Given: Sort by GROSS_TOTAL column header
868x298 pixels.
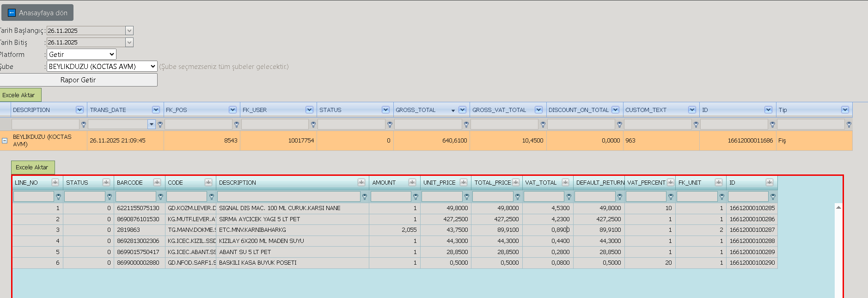Looking at the screenshot, I should pyautogui.click(x=416, y=110).
